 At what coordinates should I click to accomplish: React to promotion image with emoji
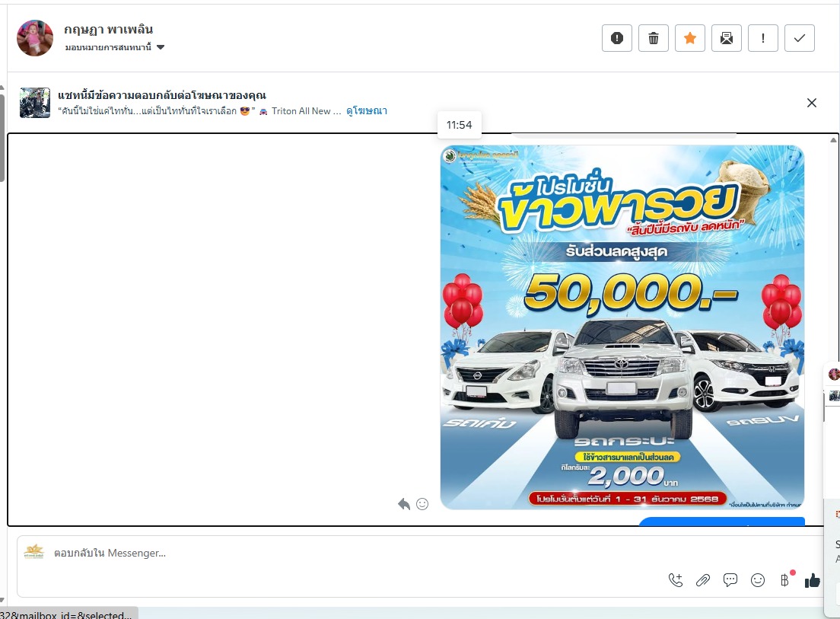[x=422, y=504]
